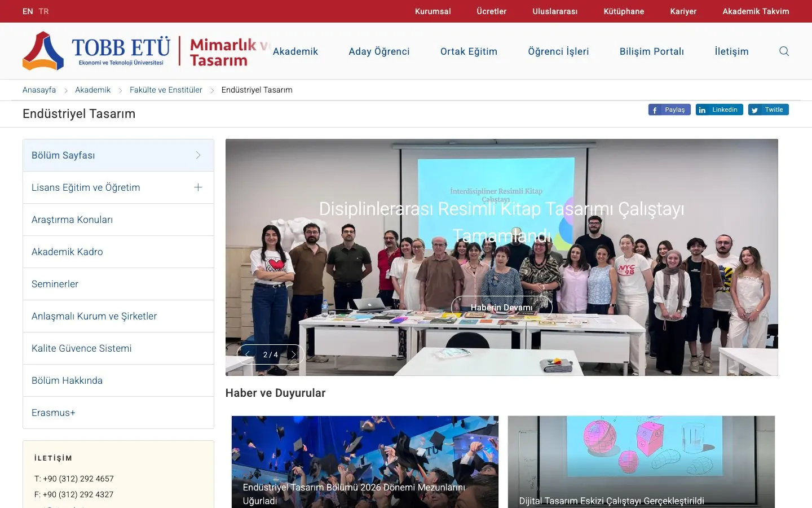812x508 pixels.
Task: Open the Kurumsal top menu
Action: pyautogui.click(x=433, y=11)
